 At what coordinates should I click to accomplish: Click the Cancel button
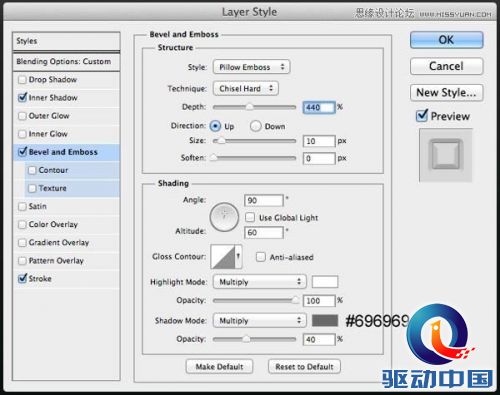[446, 66]
